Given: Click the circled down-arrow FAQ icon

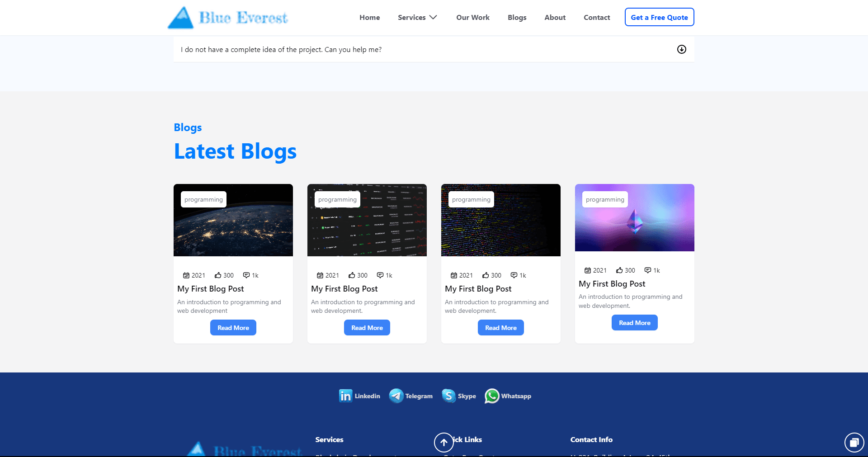Looking at the screenshot, I should (x=681, y=49).
